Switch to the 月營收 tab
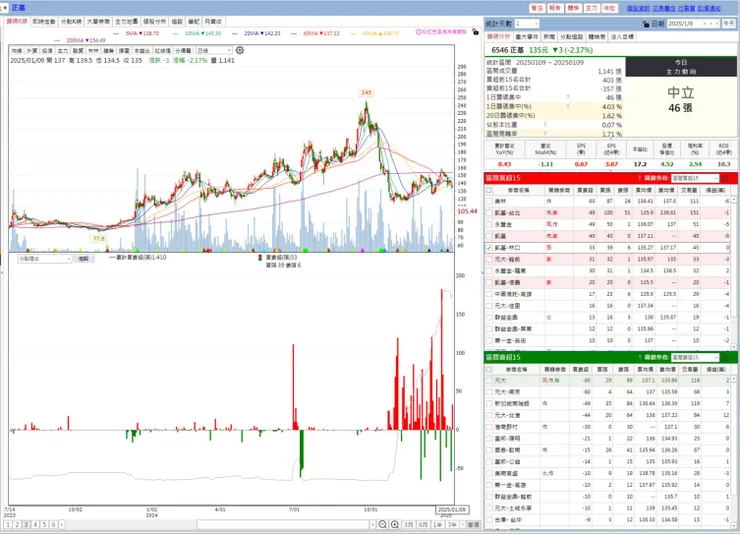This screenshot has width=740, height=534. point(213,21)
